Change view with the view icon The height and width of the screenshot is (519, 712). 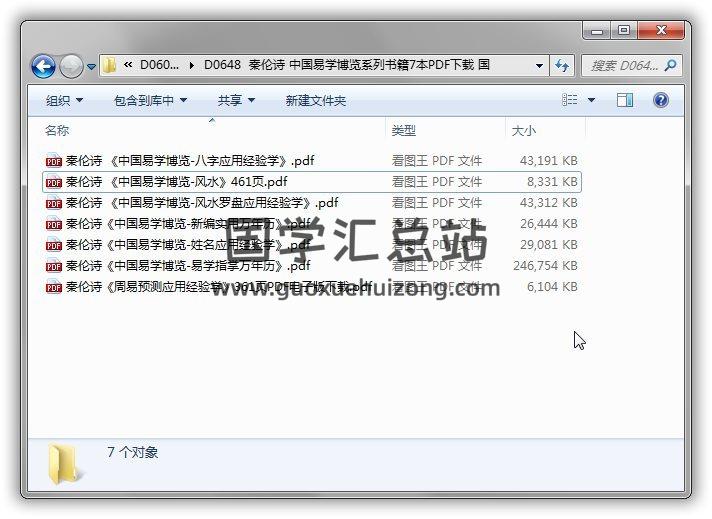(569, 100)
